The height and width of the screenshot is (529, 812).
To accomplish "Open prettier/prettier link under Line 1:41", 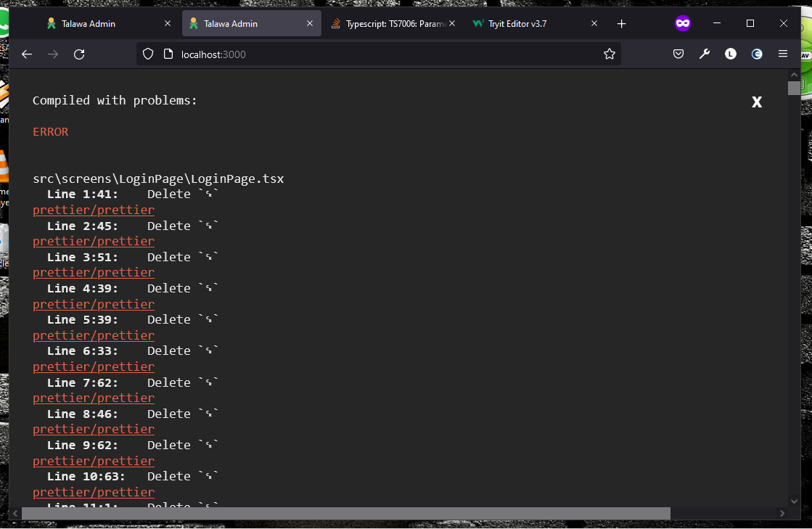I will coord(94,210).
